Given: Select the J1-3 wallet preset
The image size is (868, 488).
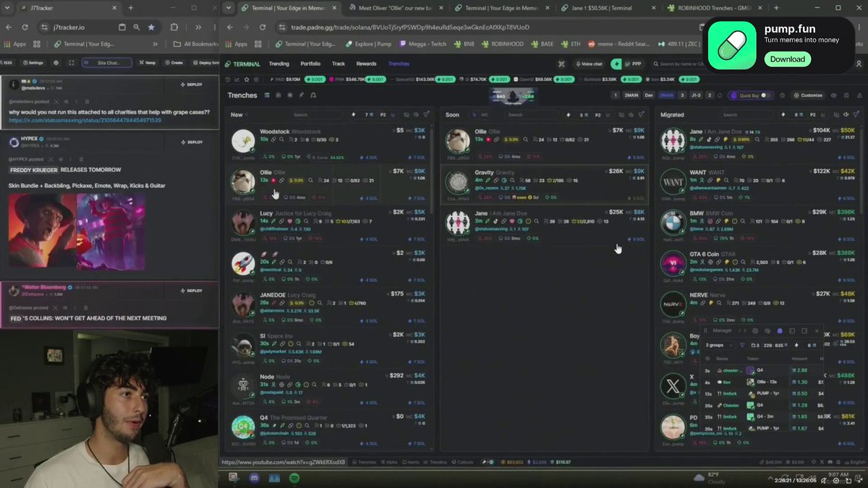Looking at the screenshot, I should pos(696,95).
